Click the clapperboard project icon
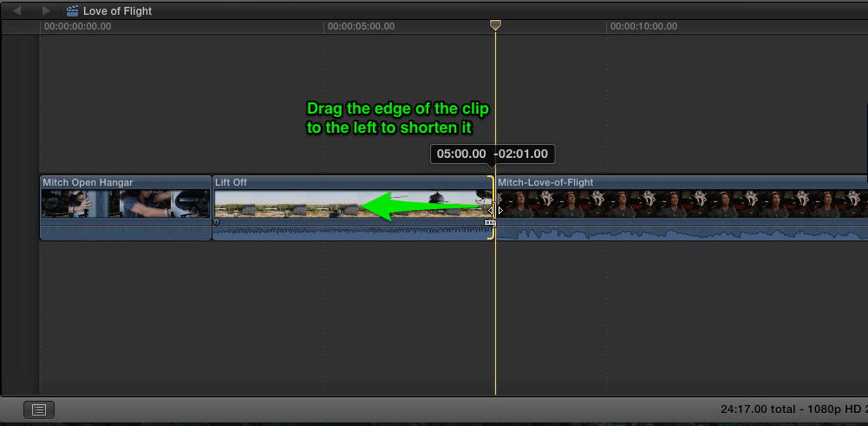The height and width of the screenshot is (426, 868). point(72,10)
